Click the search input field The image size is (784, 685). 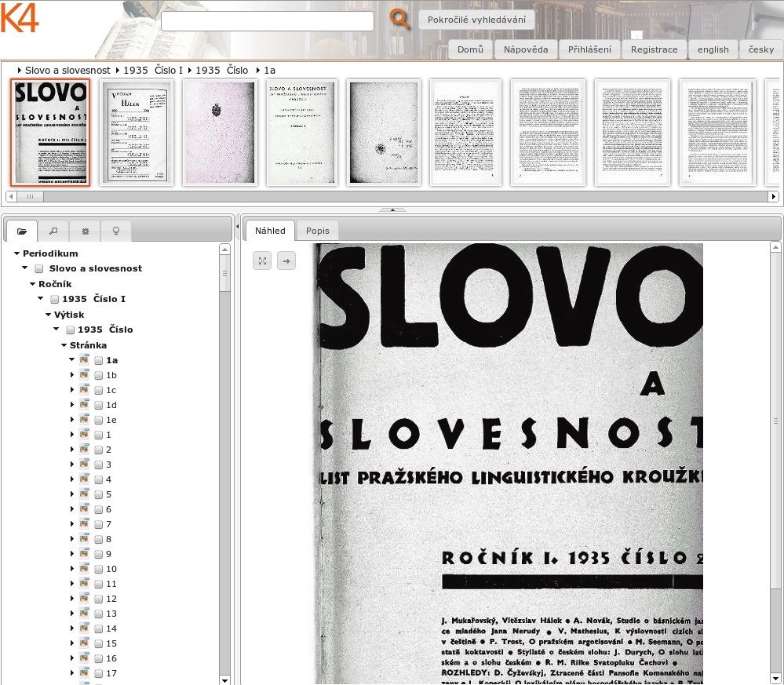[268, 21]
